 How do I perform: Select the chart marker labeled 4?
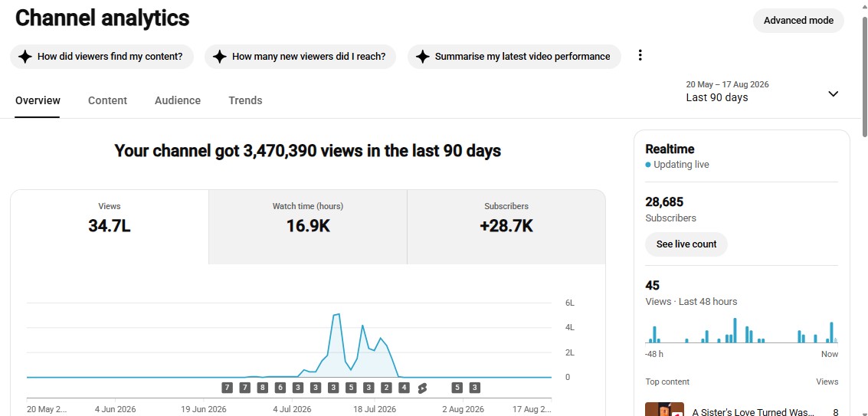pyautogui.click(x=404, y=388)
